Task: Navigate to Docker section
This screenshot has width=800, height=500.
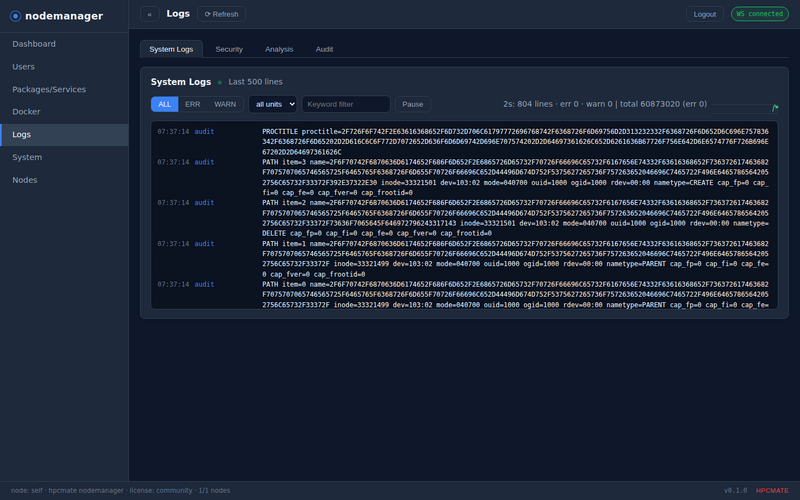Action: click(64, 112)
